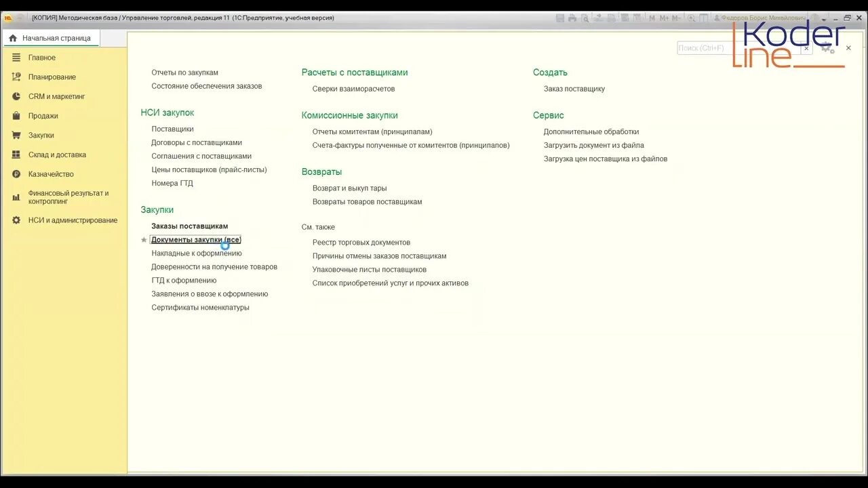Open Заказы поставщикам
This screenshot has width=868, height=488.
coord(189,226)
